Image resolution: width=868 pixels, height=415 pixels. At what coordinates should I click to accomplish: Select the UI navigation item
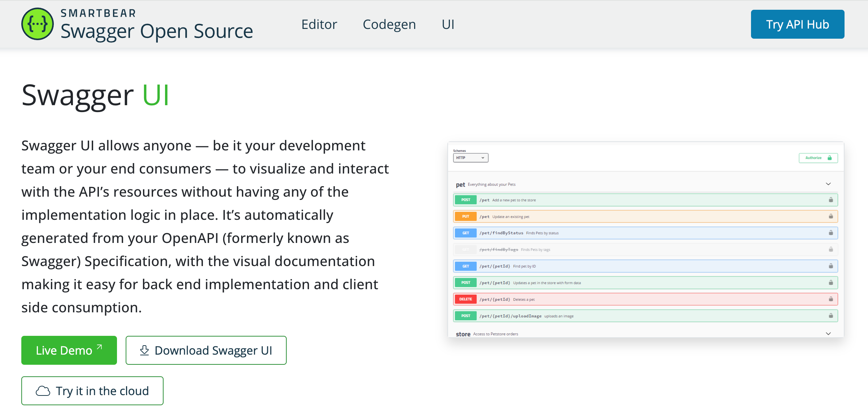448,24
